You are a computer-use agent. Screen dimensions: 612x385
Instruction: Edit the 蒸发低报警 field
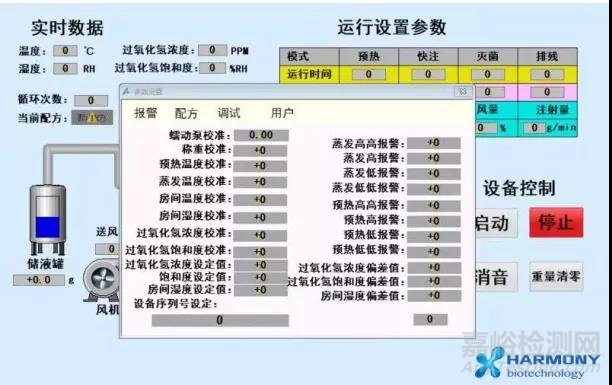(x=434, y=174)
